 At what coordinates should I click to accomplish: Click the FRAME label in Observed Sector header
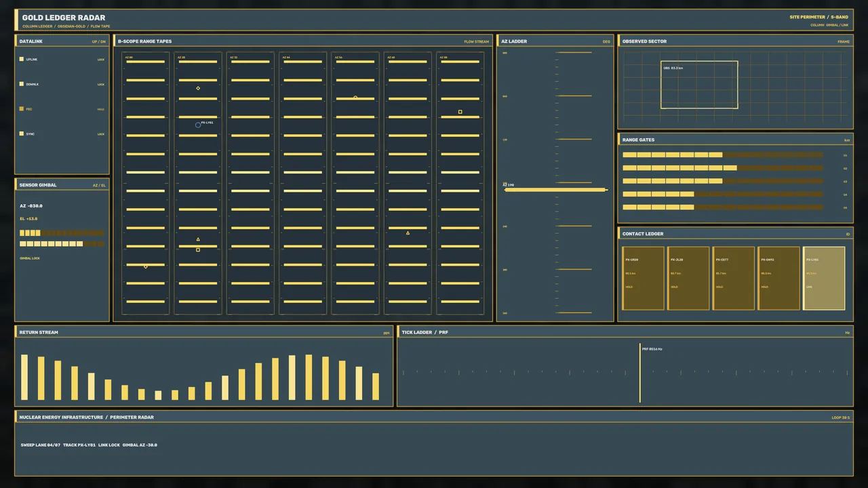pyautogui.click(x=844, y=42)
